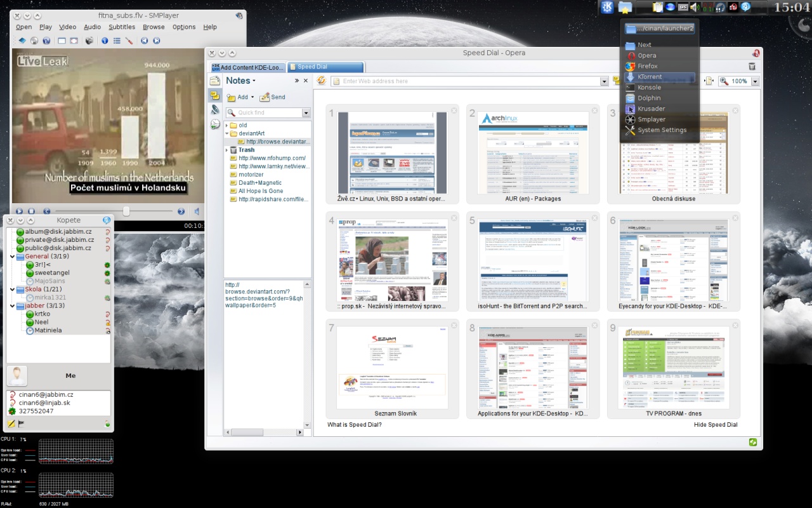Open the Subtitles menu in SMPlayer
This screenshot has height=508, width=812.
tap(122, 27)
